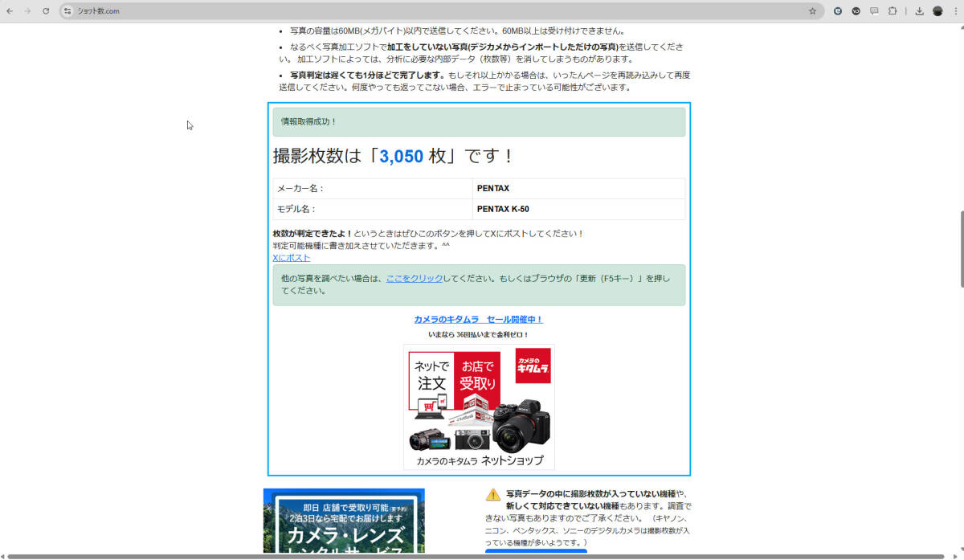
Task: Click the '写真の容量は60MB' bullet text
Action: (457, 31)
